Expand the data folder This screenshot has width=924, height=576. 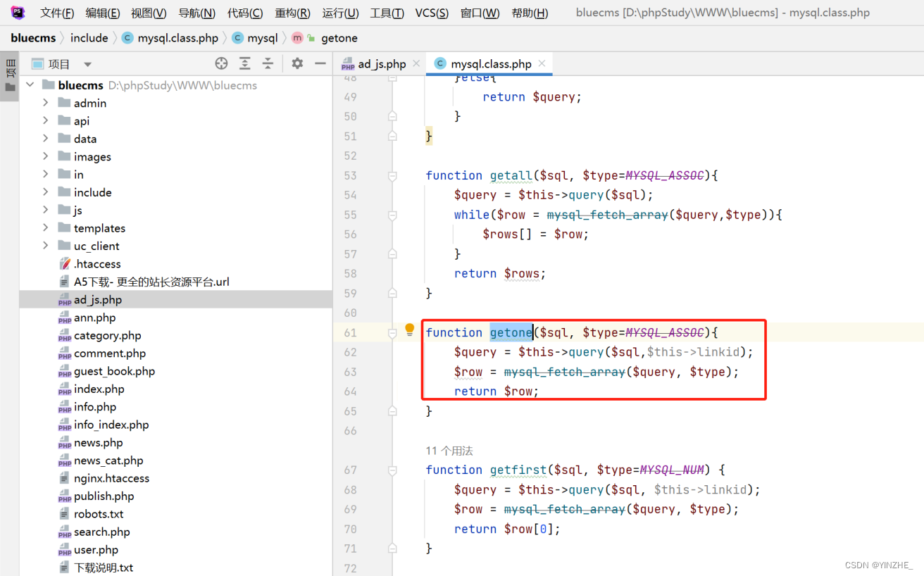46,139
